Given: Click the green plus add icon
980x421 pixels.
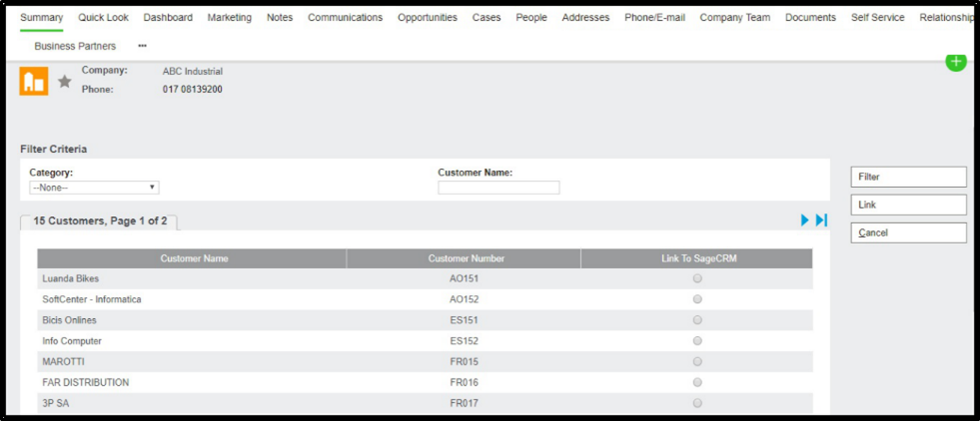Looking at the screenshot, I should coord(955,62).
